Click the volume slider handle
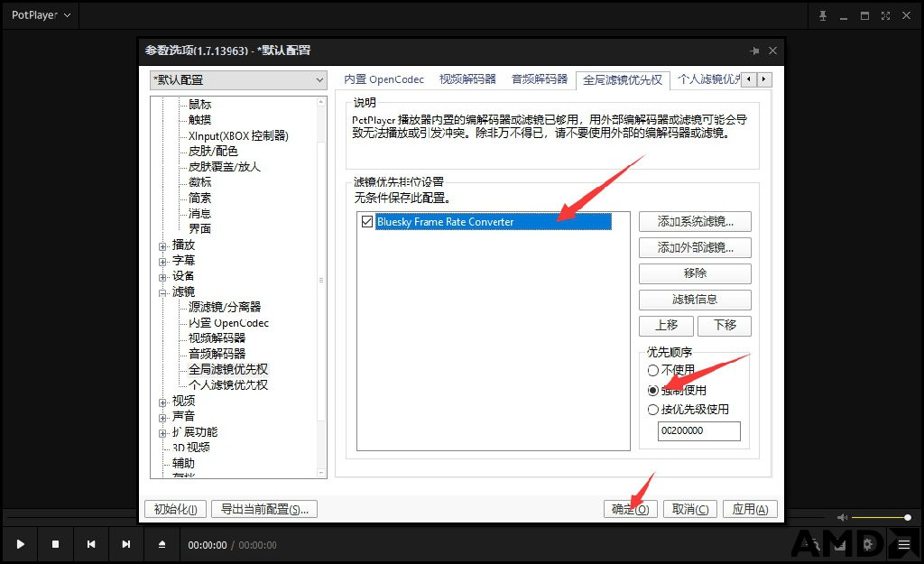The image size is (924, 564). 908,517
